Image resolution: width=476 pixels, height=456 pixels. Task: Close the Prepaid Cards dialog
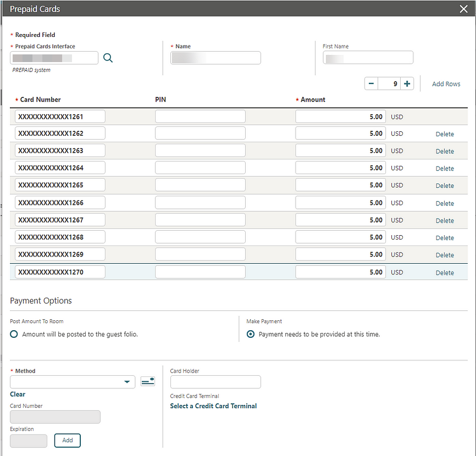[x=463, y=9]
